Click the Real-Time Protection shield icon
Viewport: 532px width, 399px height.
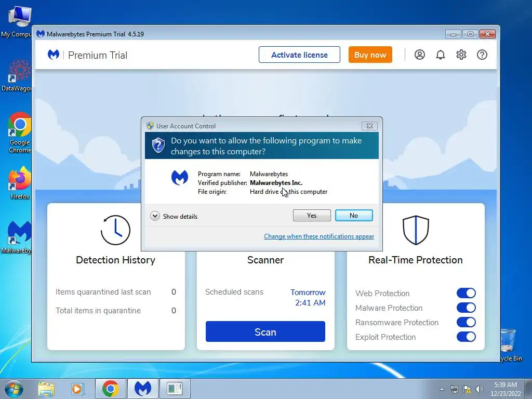[x=416, y=230]
